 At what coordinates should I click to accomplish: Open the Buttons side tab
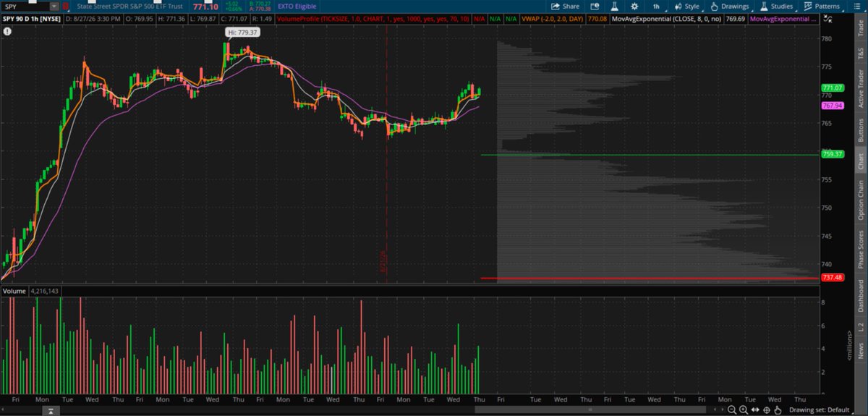pyautogui.click(x=860, y=129)
